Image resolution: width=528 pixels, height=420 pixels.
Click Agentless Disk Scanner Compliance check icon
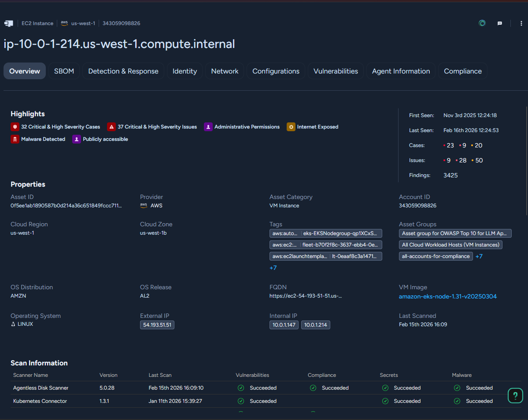(313, 388)
